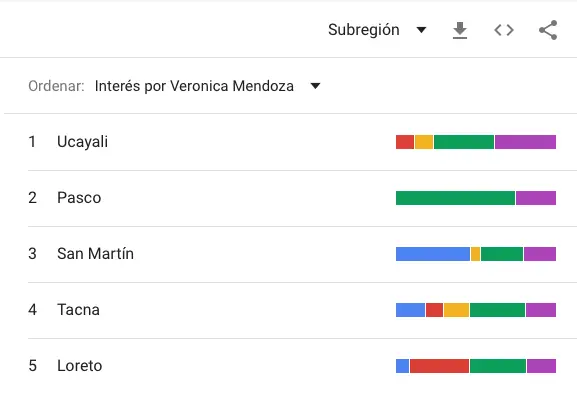This screenshot has width=577, height=394.
Task: Click the green segment in Pasco bar
Action: (456, 198)
